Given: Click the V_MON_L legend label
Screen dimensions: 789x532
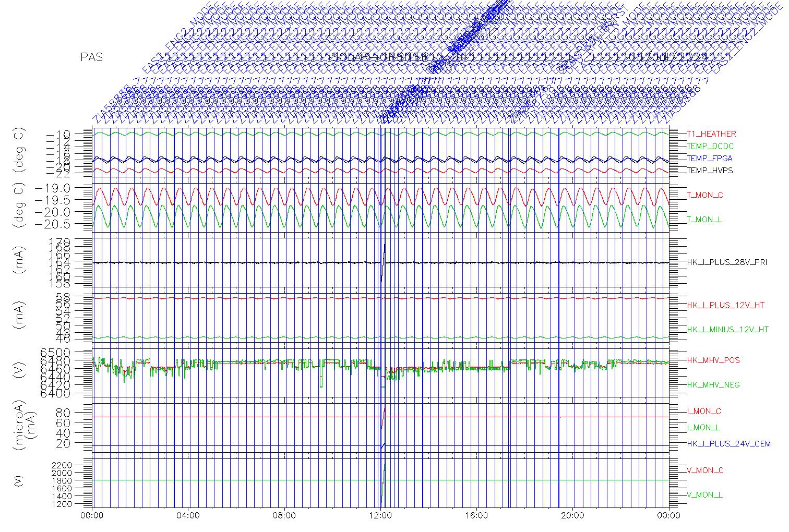Looking at the screenshot, I should click(704, 495).
